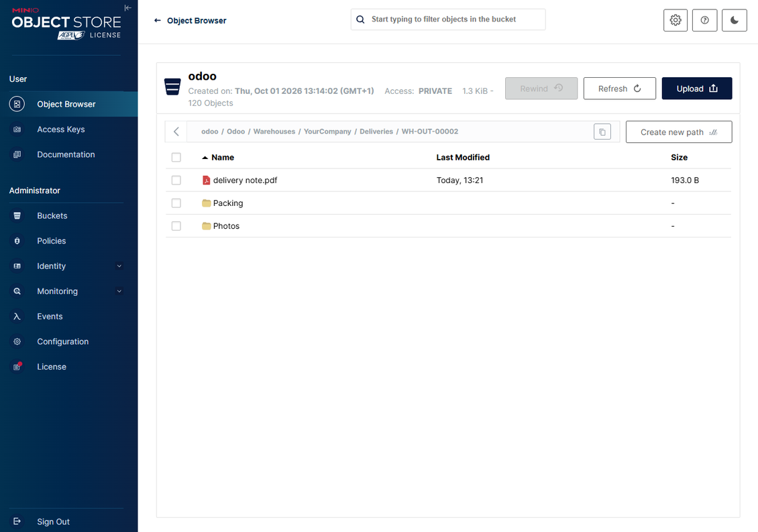Screen dimensions: 758x532
Task: Open settings via the top gear icon
Action: [x=675, y=20]
